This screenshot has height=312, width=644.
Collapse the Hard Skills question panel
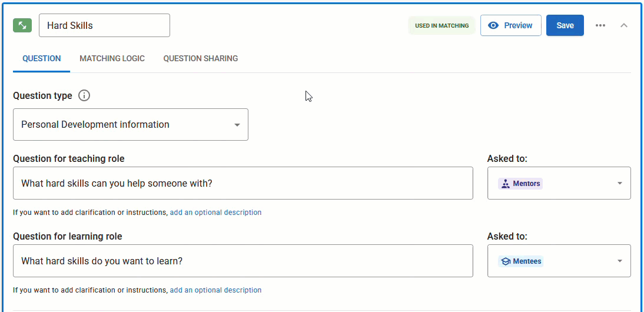click(x=624, y=25)
